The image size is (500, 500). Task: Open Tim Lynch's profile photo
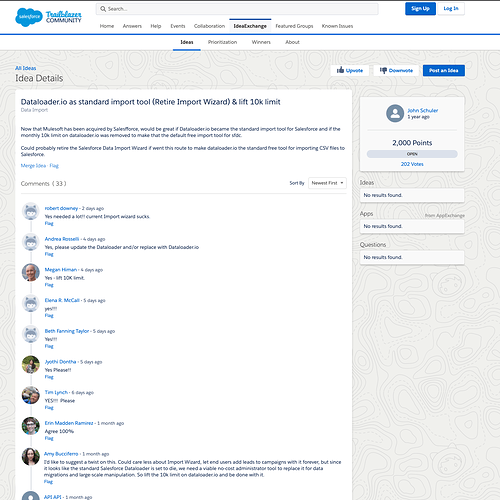click(x=31, y=395)
